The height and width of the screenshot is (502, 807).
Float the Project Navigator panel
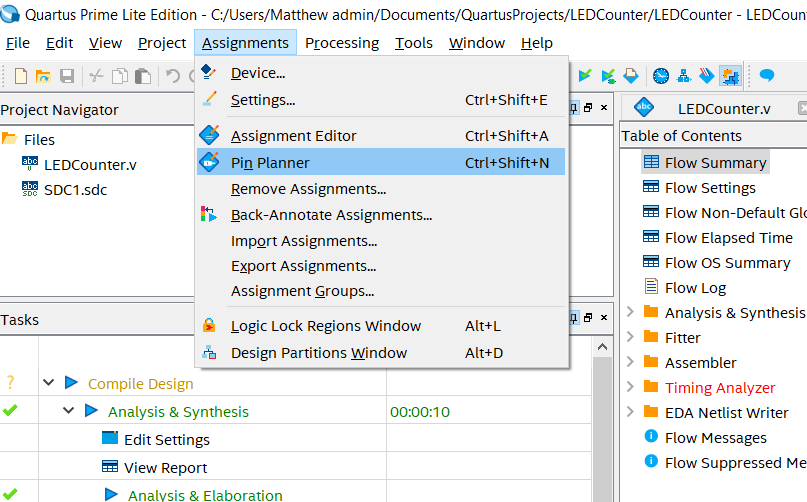pyautogui.click(x=588, y=108)
